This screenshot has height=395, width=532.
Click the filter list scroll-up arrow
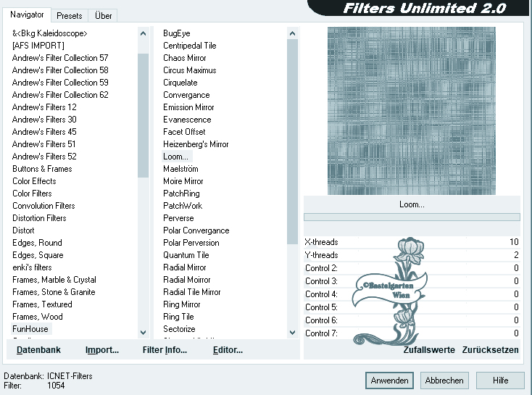(293, 33)
